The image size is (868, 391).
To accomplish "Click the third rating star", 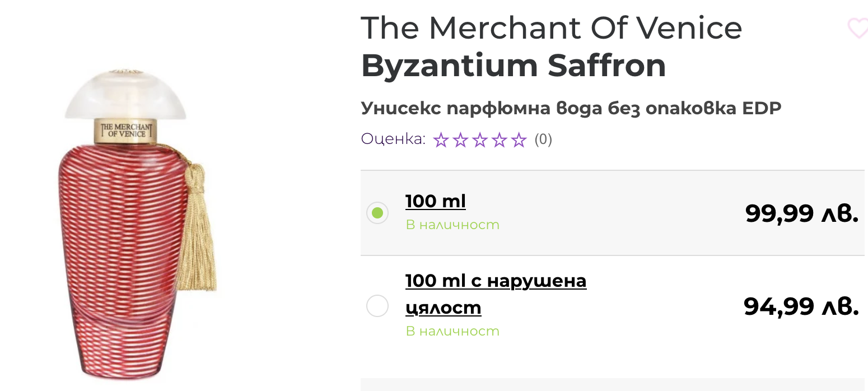I will [x=480, y=139].
